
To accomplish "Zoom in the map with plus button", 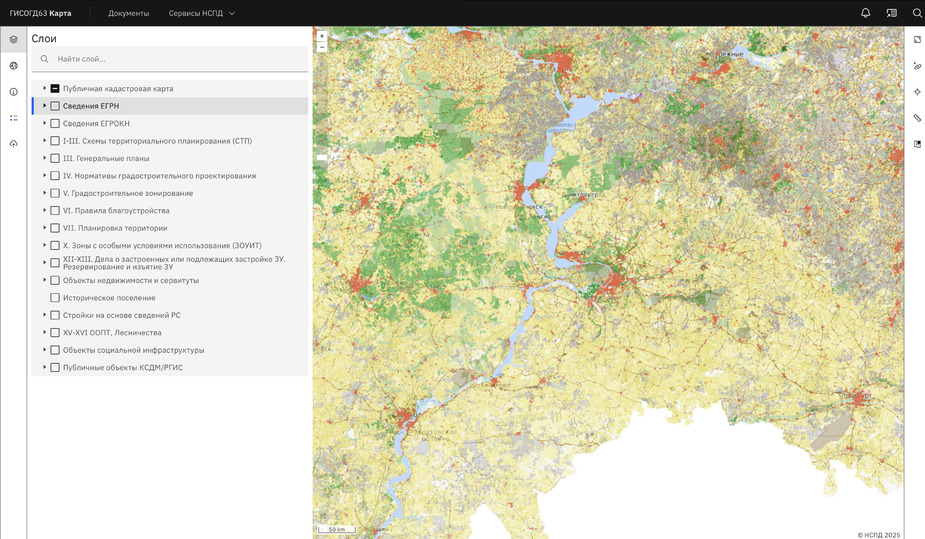I will (x=322, y=36).
